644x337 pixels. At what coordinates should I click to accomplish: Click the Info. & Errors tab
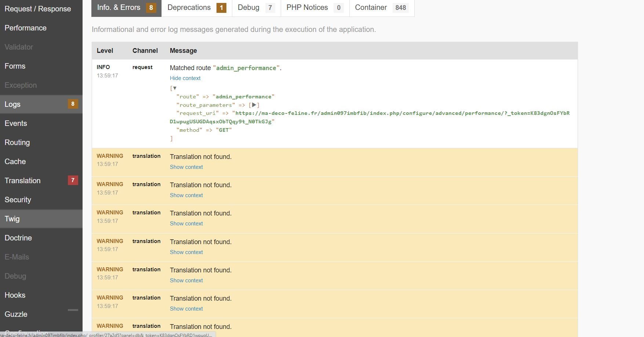click(x=126, y=8)
